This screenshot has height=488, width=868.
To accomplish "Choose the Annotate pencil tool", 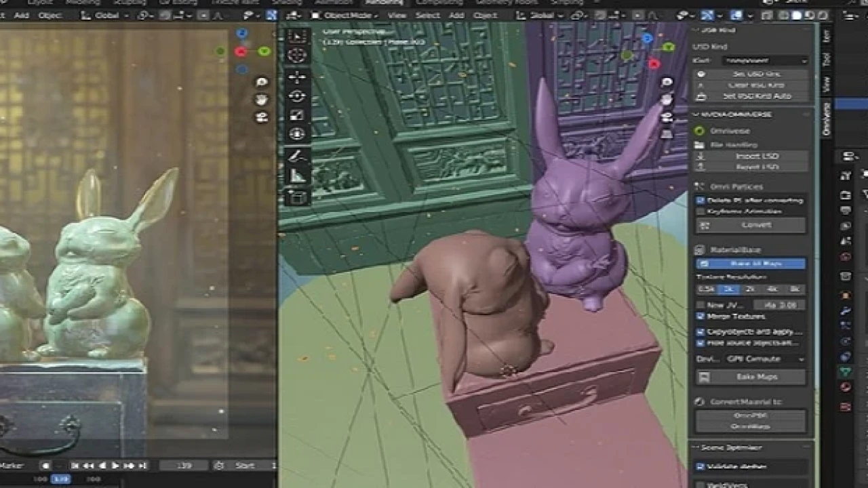I will click(x=297, y=156).
